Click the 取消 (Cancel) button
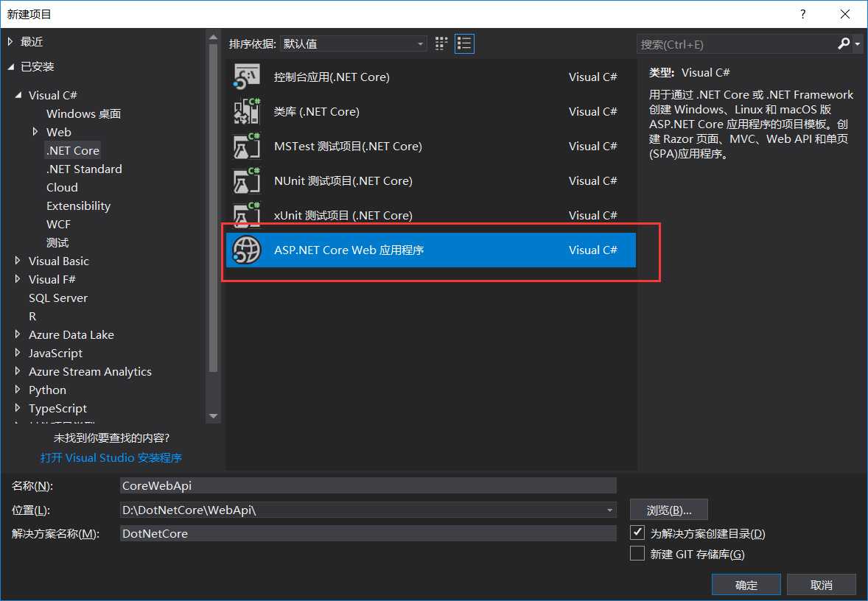868x601 pixels. 822,585
